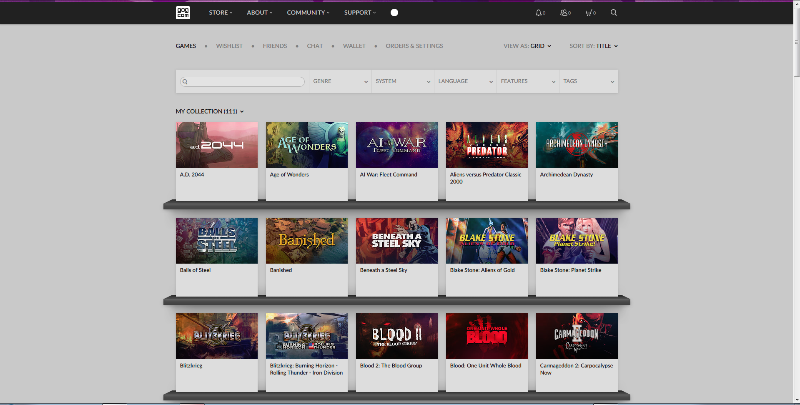Click the white circle avatar in header
Image resolution: width=800 pixels, height=405 pixels.
(x=394, y=13)
